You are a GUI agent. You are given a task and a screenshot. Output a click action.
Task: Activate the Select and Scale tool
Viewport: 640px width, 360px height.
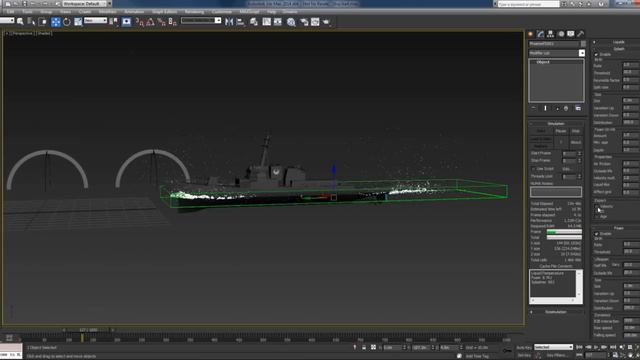tap(78, 22)
